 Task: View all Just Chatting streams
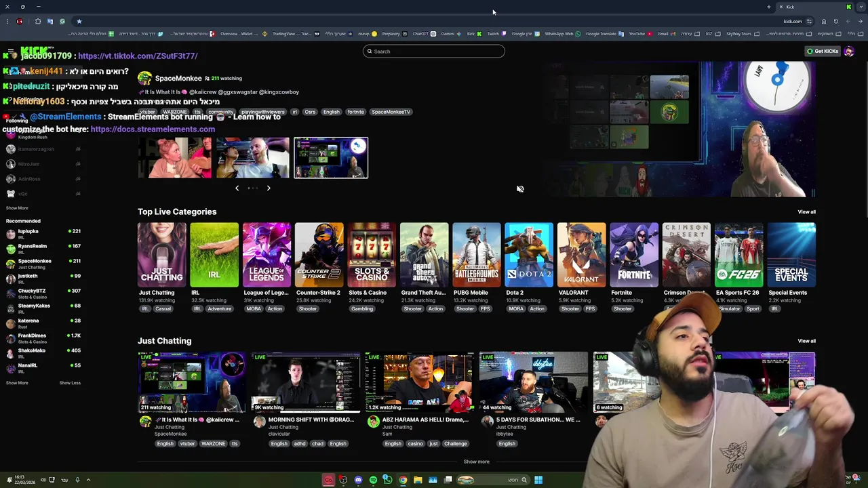pyautogui.click(x=806, y=341)
